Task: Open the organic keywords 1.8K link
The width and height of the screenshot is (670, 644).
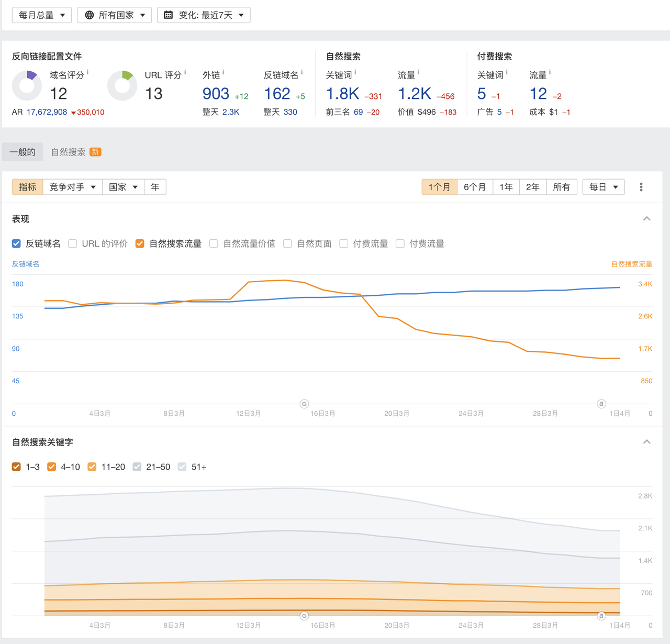Action: click(342, 94)
